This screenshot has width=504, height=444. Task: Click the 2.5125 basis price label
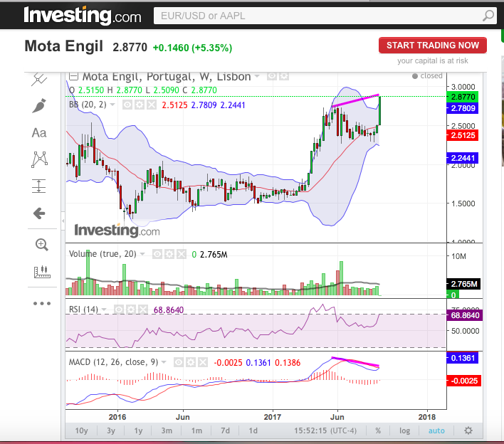click(463, 135)
